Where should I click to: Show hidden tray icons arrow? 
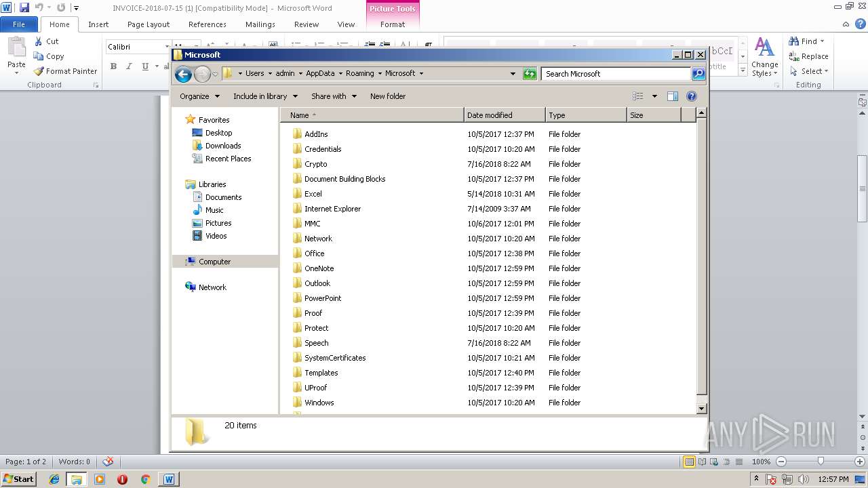756,479
